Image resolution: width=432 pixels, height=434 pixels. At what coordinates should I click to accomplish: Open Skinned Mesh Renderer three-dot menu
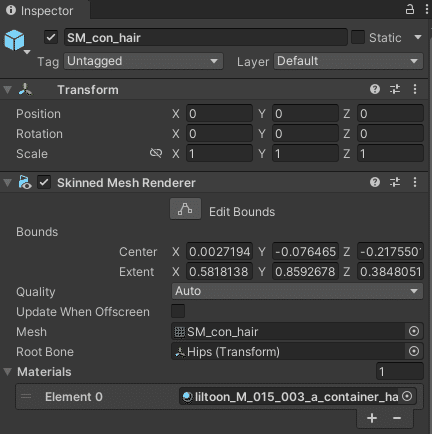415,182
